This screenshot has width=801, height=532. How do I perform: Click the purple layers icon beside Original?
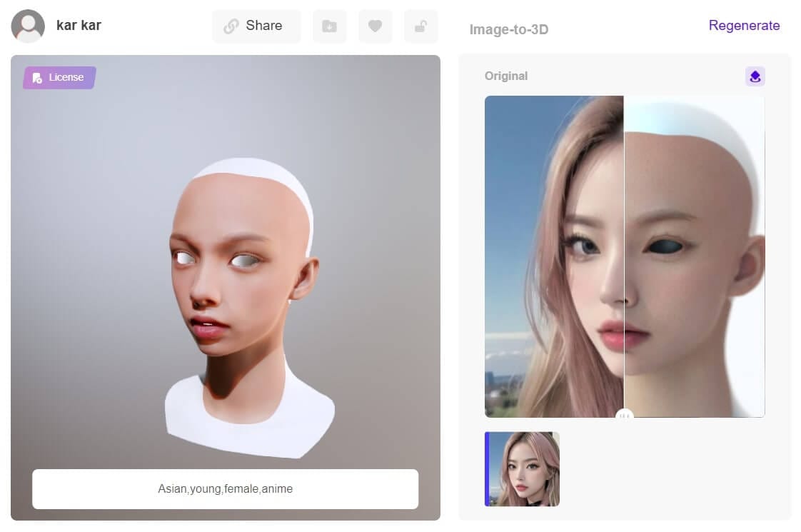[x=755, y=76]
